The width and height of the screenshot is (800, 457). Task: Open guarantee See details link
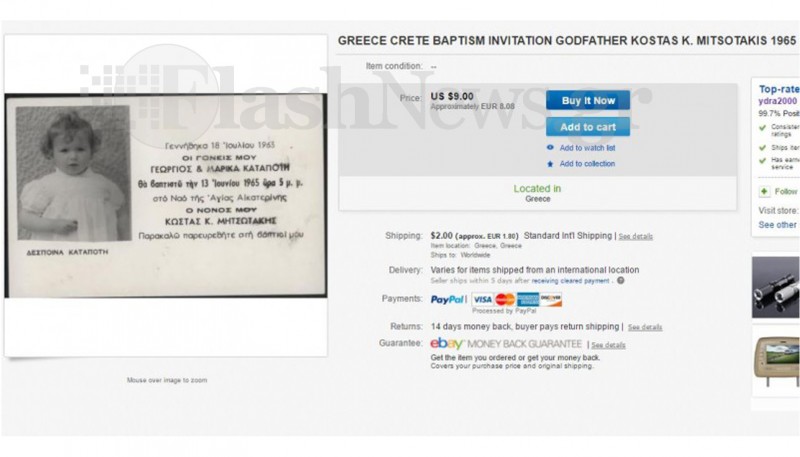point(608,345)
